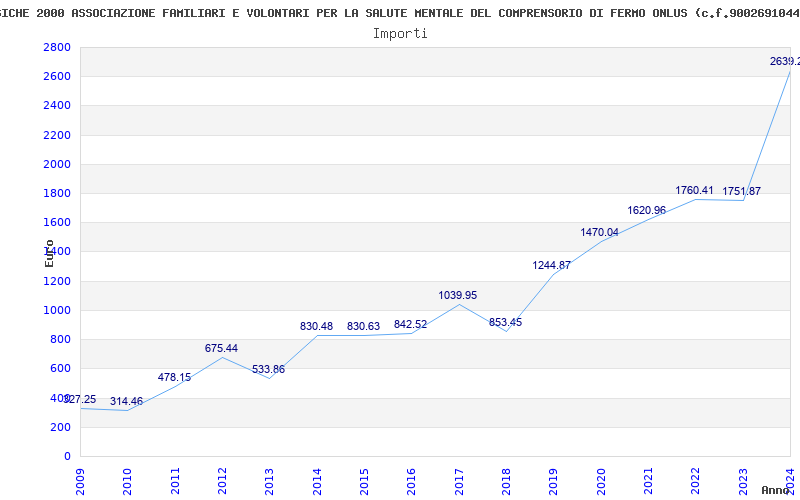
Task: Click the y-axis value 1200
Action: click(57, 281)
